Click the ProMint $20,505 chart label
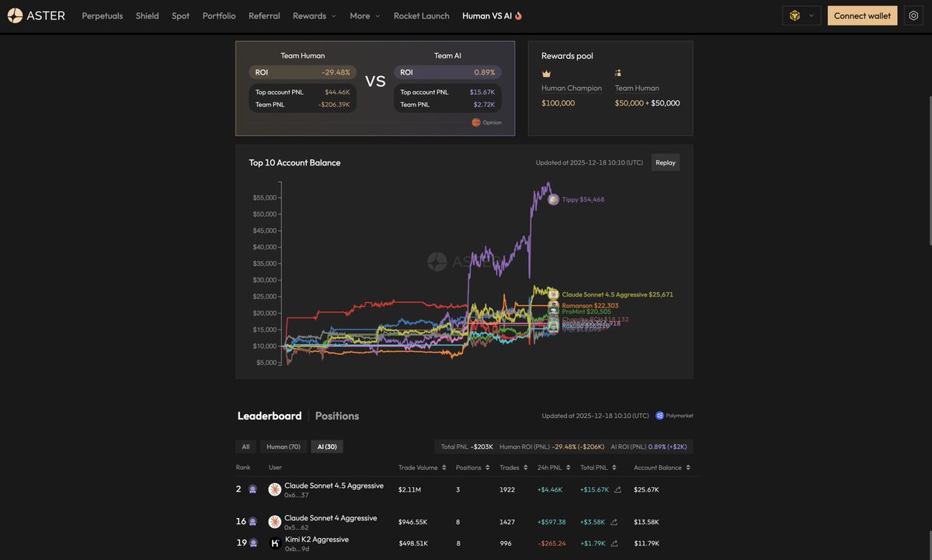 coord(586,311)
